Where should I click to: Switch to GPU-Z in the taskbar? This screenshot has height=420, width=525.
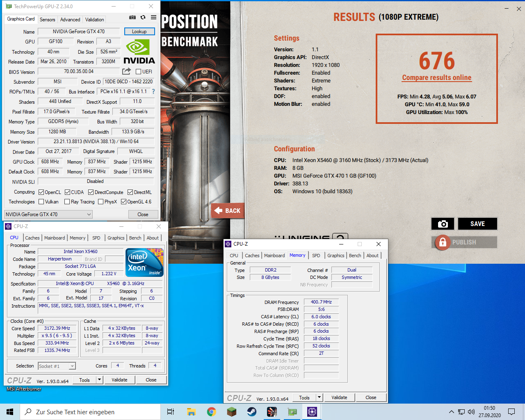tap(292, 412)
